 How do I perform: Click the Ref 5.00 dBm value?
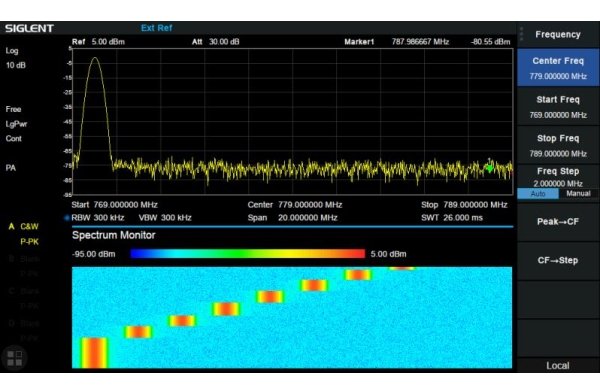98,42
